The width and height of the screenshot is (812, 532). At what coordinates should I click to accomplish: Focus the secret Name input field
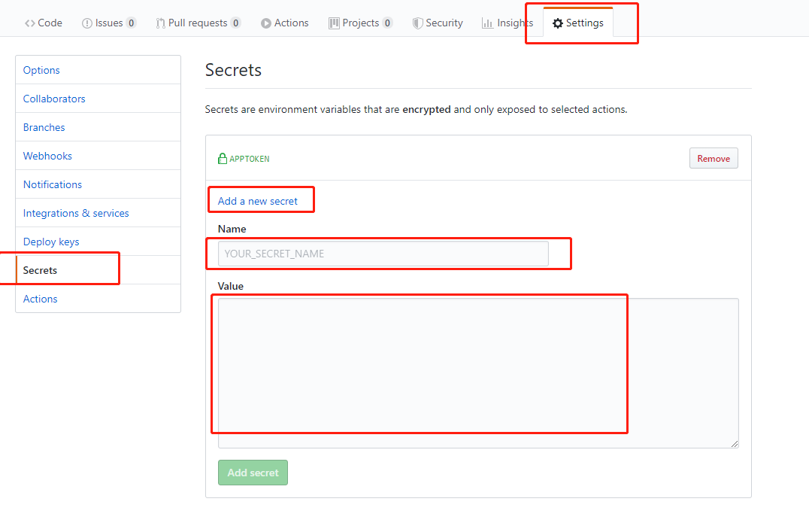383,254
